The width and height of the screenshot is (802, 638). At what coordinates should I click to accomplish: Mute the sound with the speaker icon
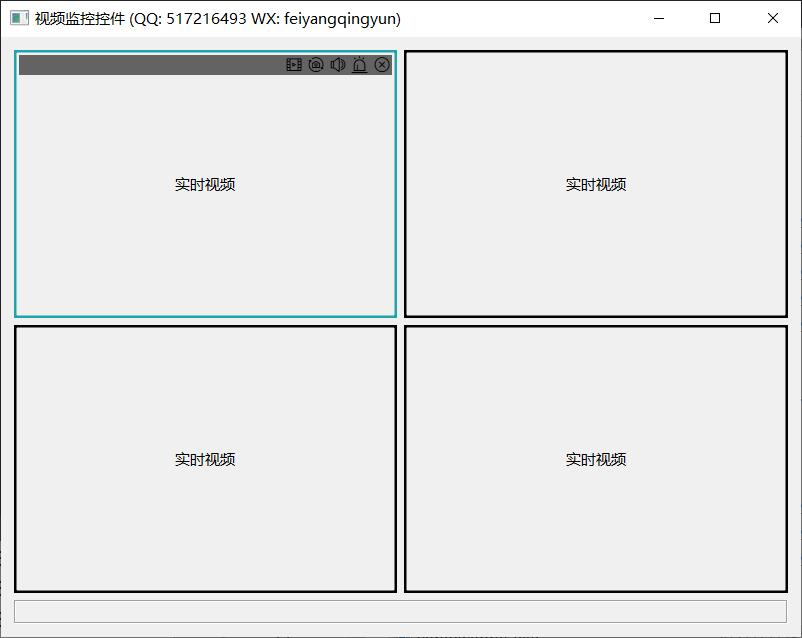338,65
